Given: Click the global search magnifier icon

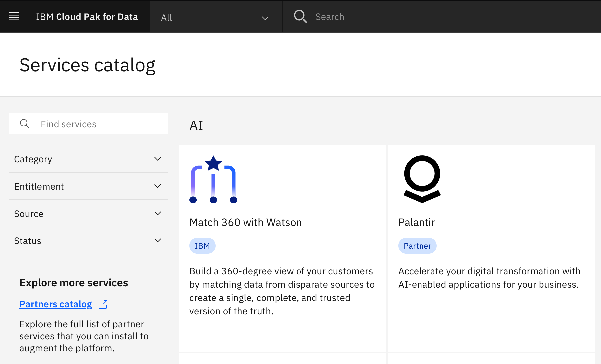Looking at the screenshot, I should tap(300, 16).
